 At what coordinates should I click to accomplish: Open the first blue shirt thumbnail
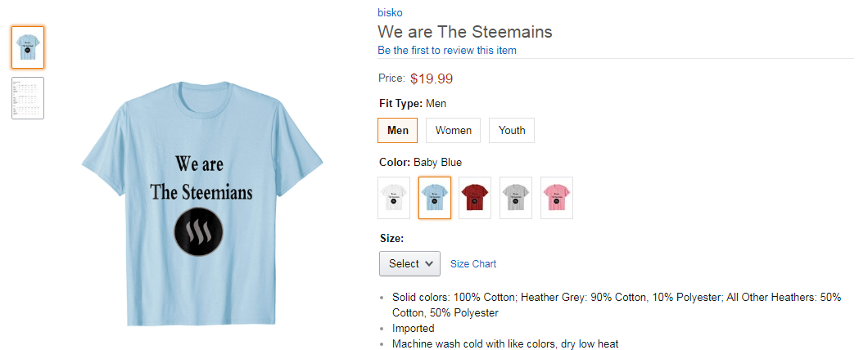click(28, 47)
